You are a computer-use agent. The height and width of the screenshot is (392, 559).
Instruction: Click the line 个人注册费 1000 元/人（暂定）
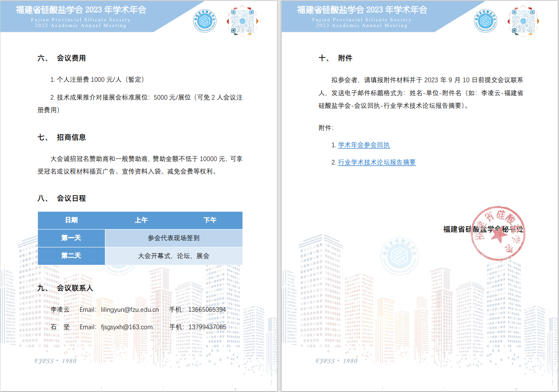[97, 80]
